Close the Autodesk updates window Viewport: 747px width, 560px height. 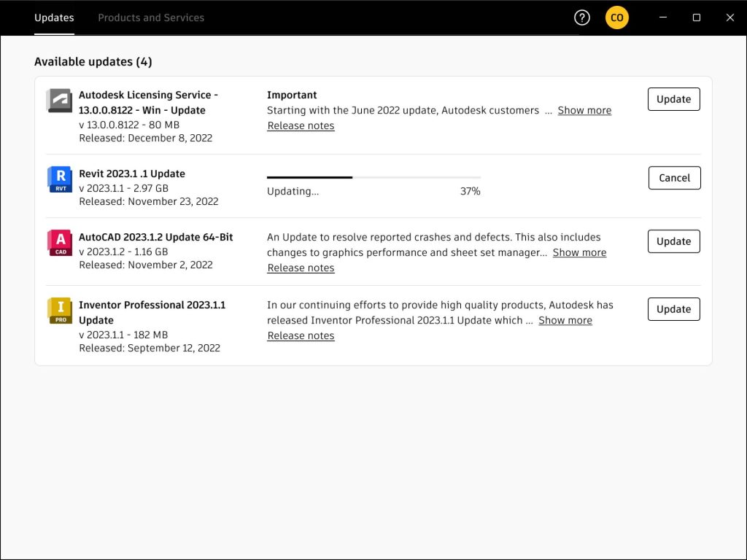[729, 17]
